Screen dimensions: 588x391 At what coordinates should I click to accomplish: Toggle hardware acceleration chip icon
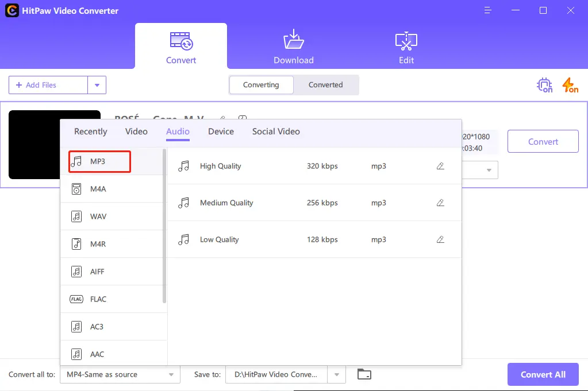(544, 85)
